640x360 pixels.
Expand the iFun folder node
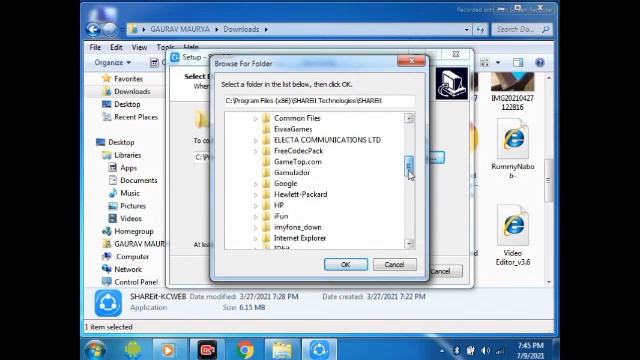point(256,217)
